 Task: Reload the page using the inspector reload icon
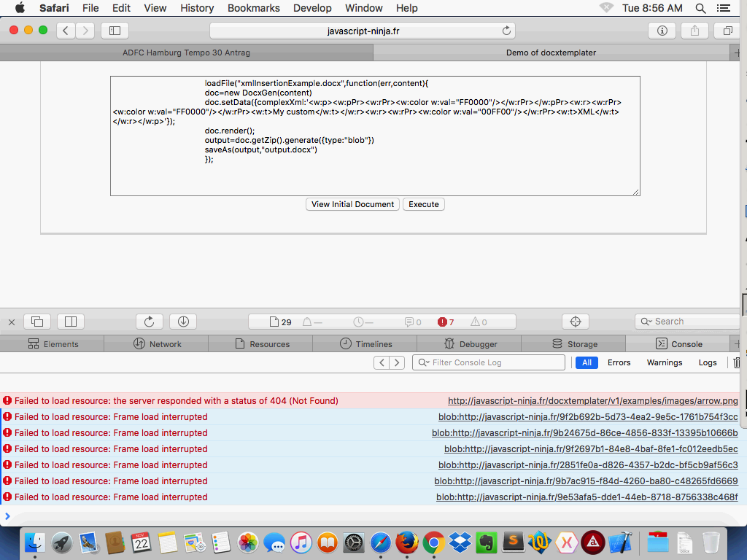149,321
